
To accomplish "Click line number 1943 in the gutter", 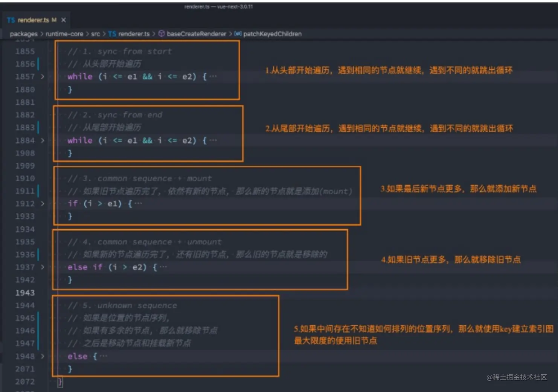I will click(x=25, y=293).
